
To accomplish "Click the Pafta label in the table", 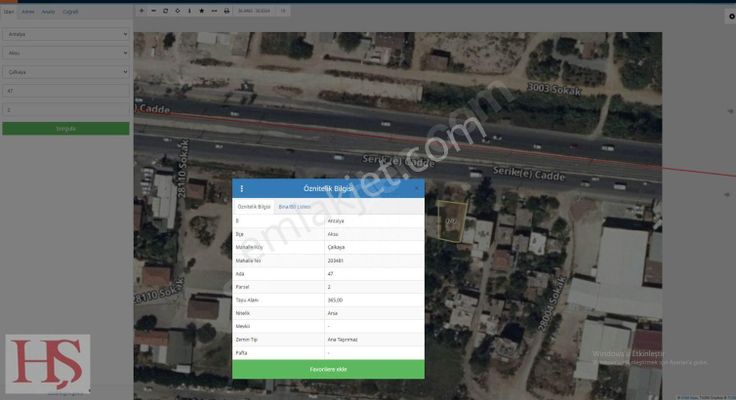I will tap(241, 353).
